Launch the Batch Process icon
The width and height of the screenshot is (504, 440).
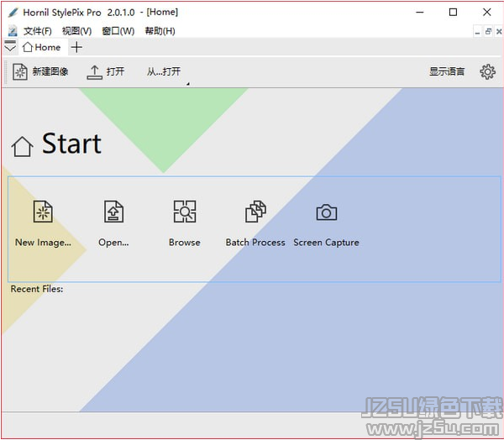click(255, 212)
